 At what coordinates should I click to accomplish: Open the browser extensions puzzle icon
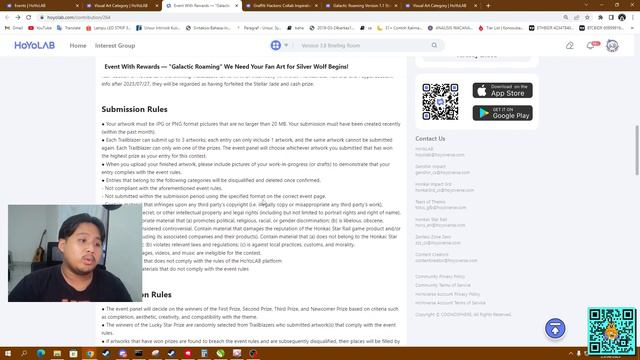600,18
